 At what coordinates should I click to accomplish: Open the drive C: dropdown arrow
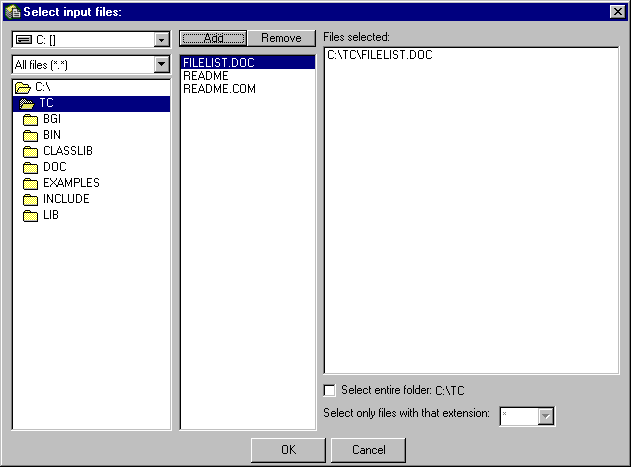tap(161, 40)
